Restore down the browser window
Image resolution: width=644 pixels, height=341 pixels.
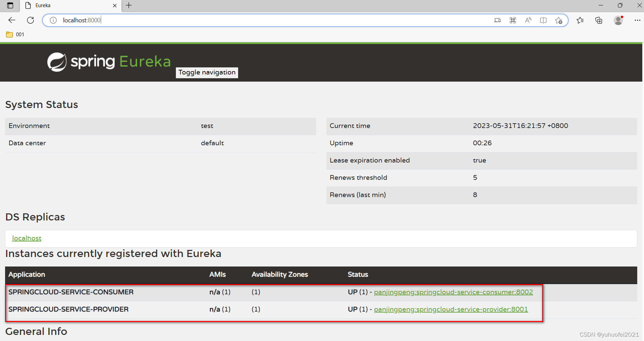tap(620, 5)
